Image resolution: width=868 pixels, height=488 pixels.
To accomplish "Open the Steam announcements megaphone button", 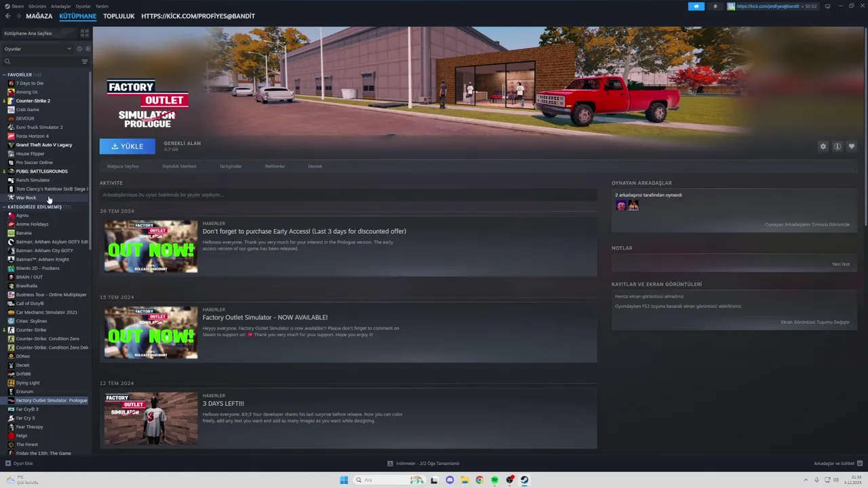I will coord(696,6).
